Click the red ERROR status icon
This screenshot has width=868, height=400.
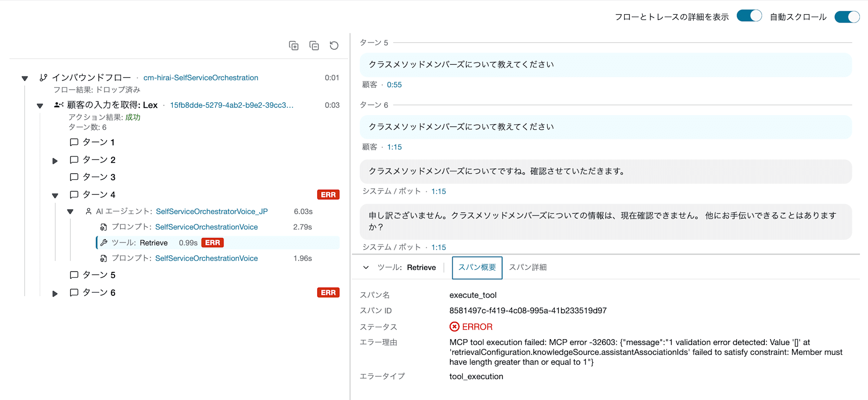click(x=454, y=327)
